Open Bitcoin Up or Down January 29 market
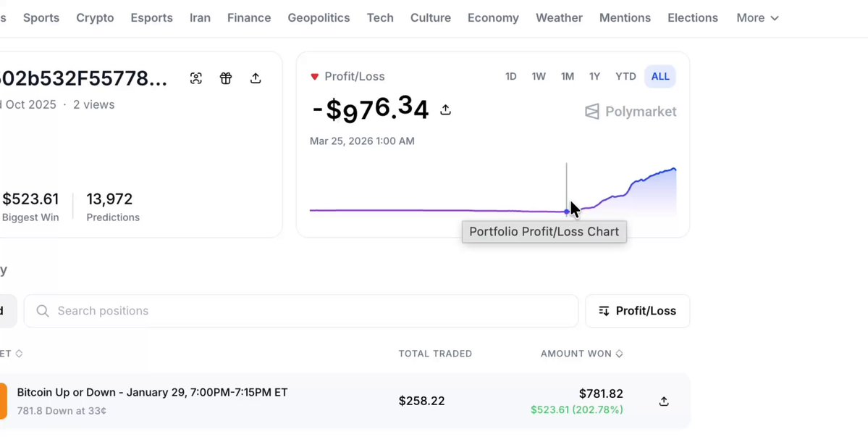This screenshot has width=868, height=437. [152, 392]
